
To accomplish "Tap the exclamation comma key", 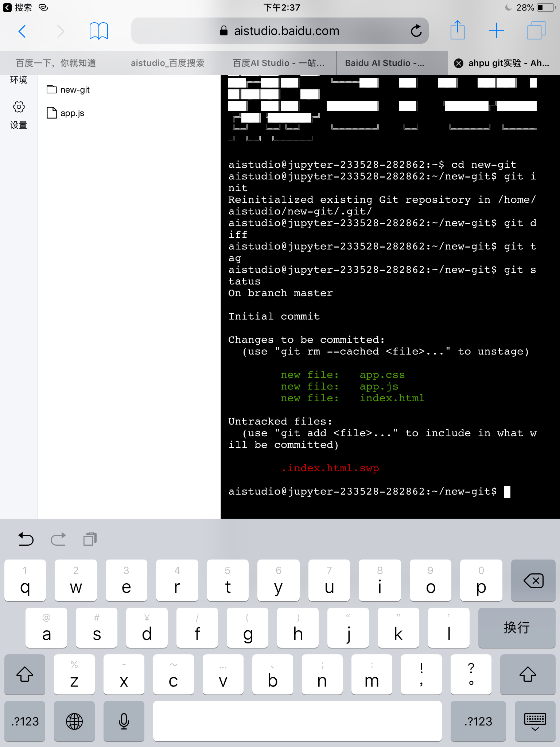I will (x=421, y=674).
